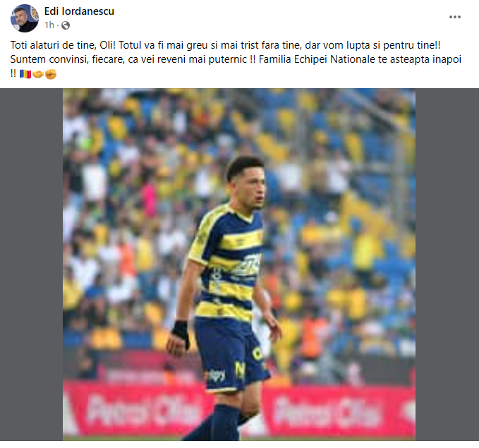The width and height of the screenshot is (479, 448).
Task: Click the Edi Iordanescu name link
Action: pyautogui.click(x=79, y=11)
